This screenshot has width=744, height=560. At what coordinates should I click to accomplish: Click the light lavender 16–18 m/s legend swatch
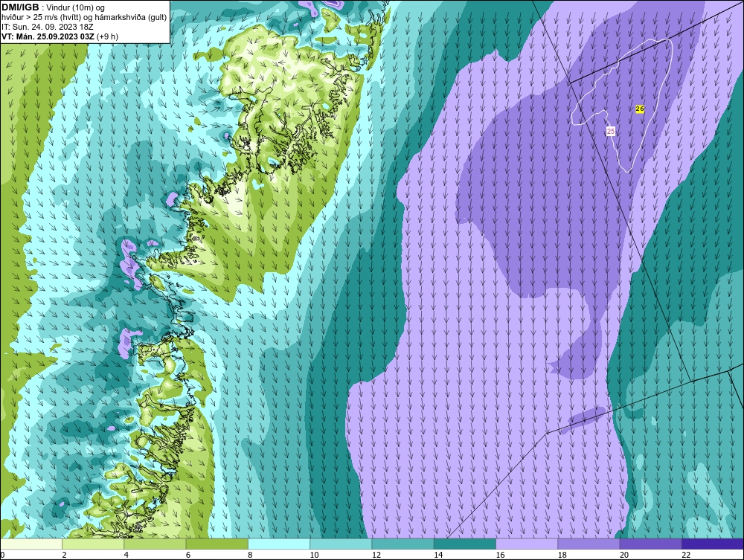pos(527,544)
